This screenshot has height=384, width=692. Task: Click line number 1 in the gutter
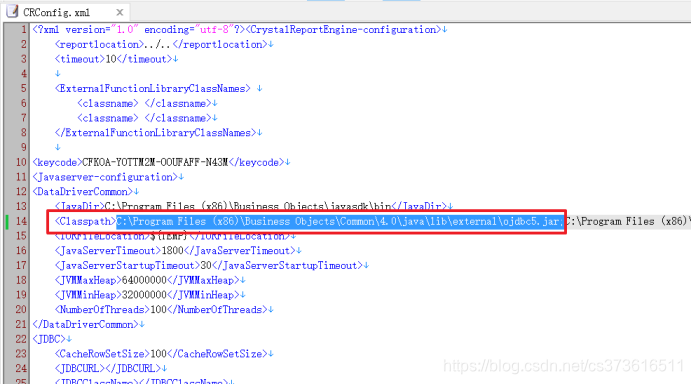point(23,30)
